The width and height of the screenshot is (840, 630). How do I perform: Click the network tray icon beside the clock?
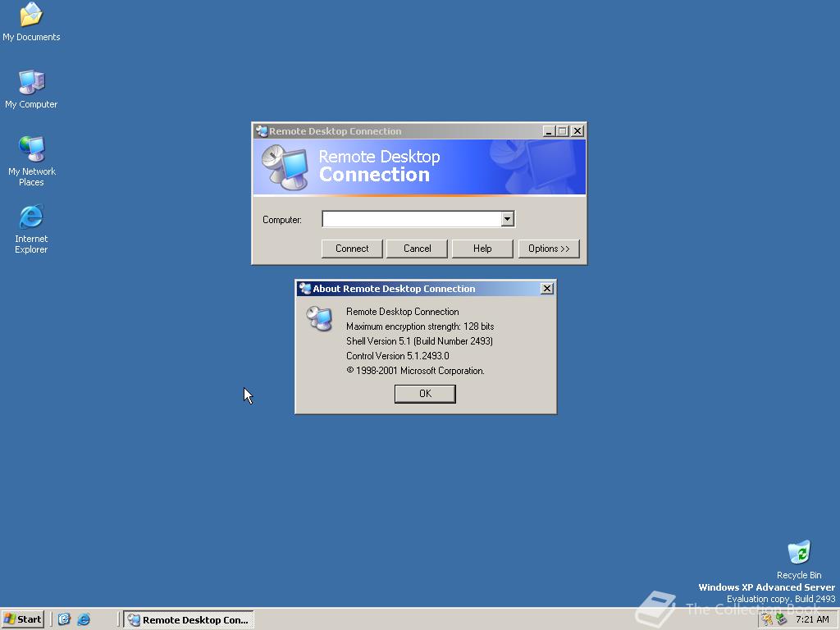[x=782, y=619]
